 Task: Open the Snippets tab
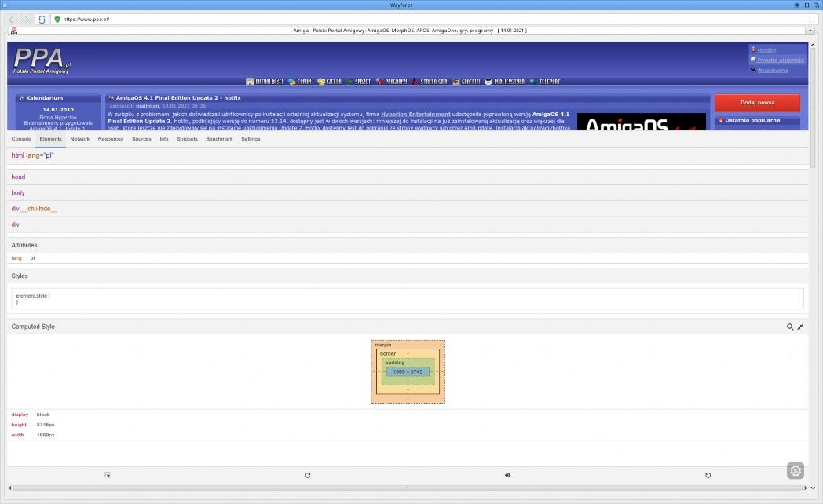pos(187,139)
